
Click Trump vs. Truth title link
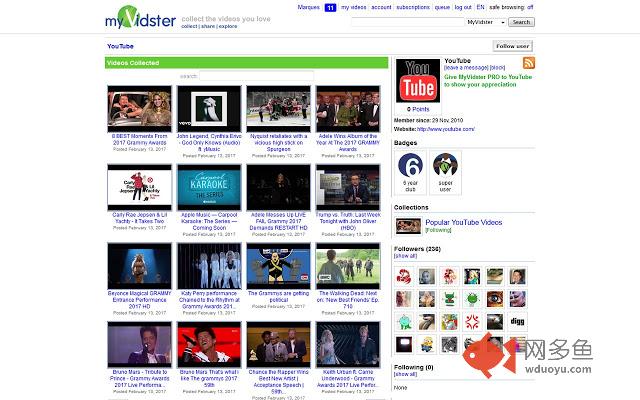[348, 221]
